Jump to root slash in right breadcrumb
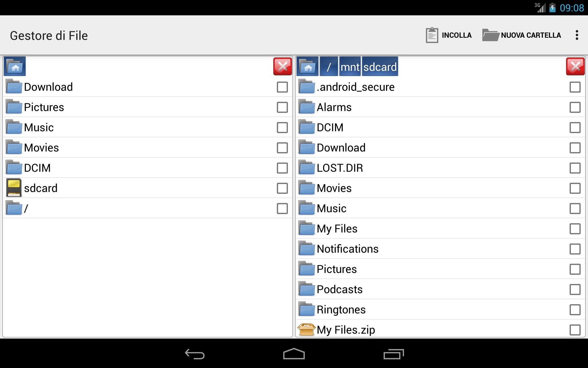588x368 pixels. tap(329, 66)
